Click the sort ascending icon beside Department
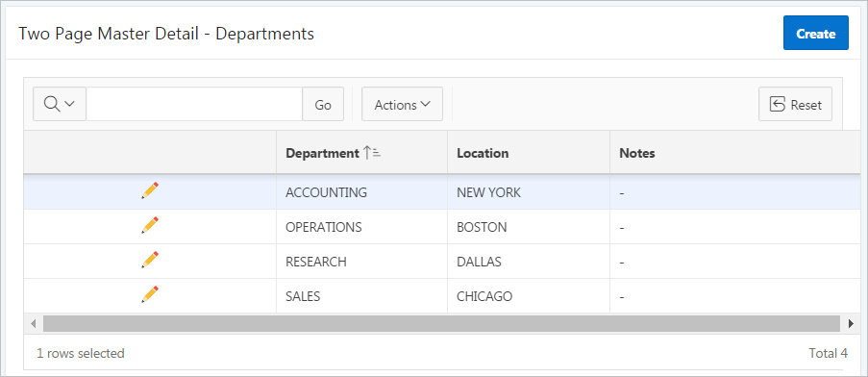This screenshot has width=868, height=377. pos(372,153)
